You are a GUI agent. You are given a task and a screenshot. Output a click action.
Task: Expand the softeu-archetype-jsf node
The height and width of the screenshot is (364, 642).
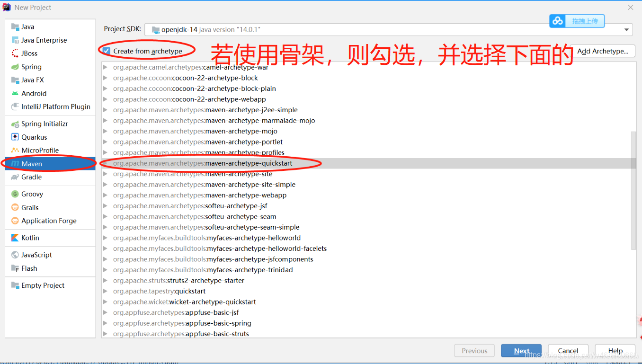[105, 206]
